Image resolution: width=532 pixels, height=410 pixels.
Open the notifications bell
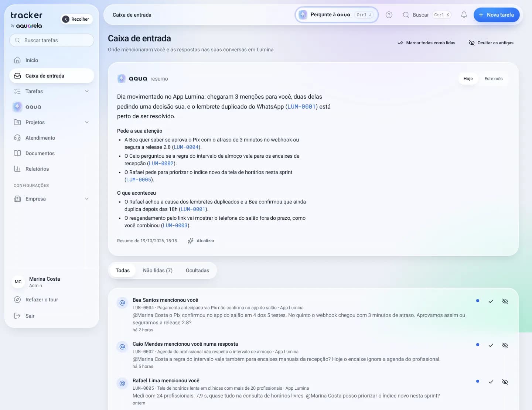(464, 15)
